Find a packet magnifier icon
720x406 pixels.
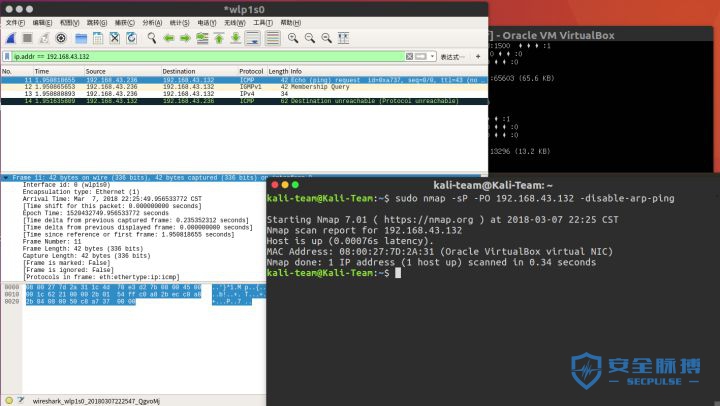coord(152,38)
